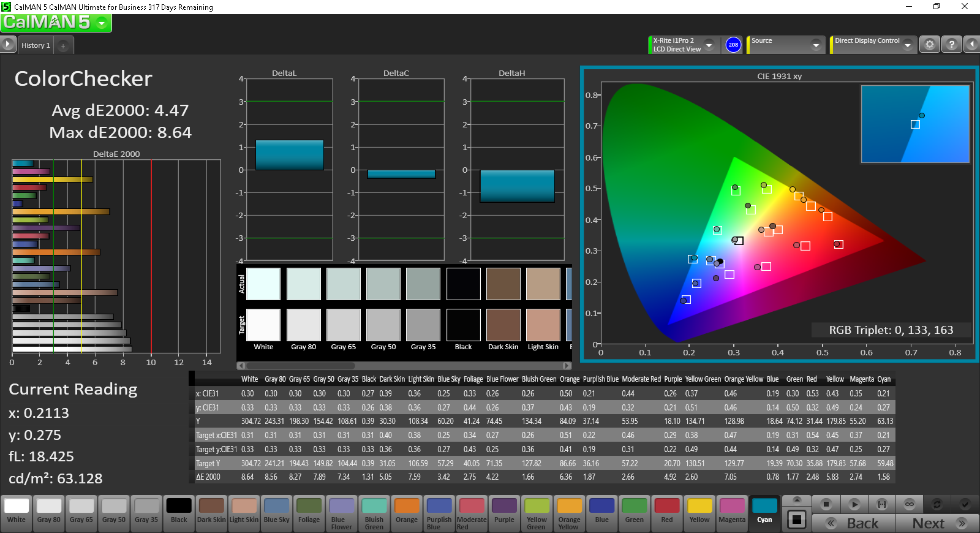Click the Avg dE2000: 4.47 text
This screenshot has width=980, height=533.
click(x=120, y=110)
